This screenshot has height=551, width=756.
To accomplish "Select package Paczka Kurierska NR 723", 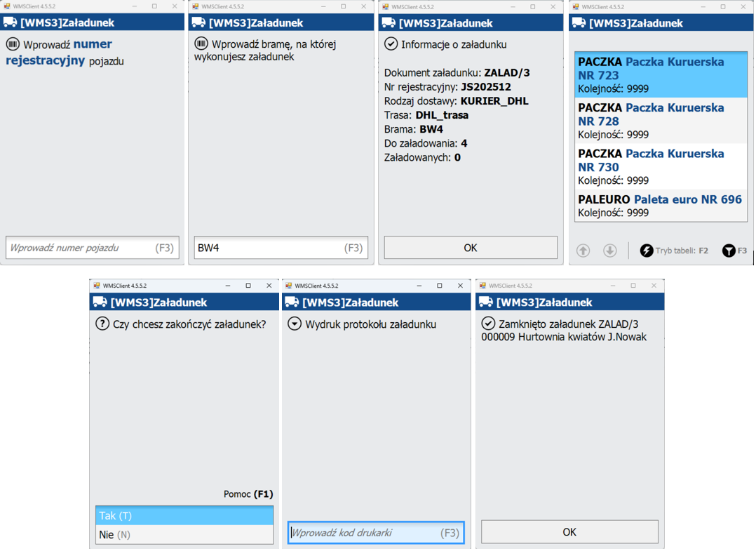I will [661, 75].
